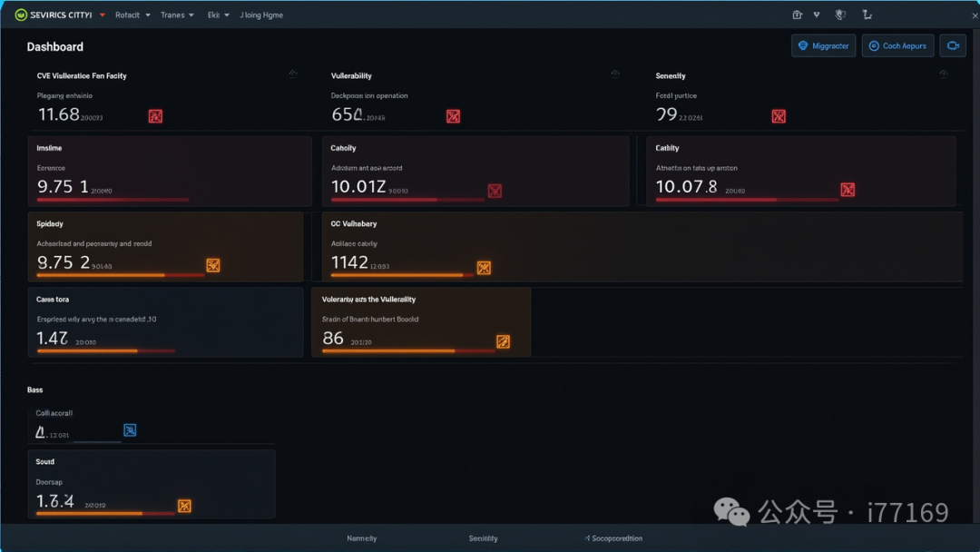Image resolution: width=980 pixels, height=552 pixels.
Task: Click the red icon in Cabolly card
Action: point(495,191)
